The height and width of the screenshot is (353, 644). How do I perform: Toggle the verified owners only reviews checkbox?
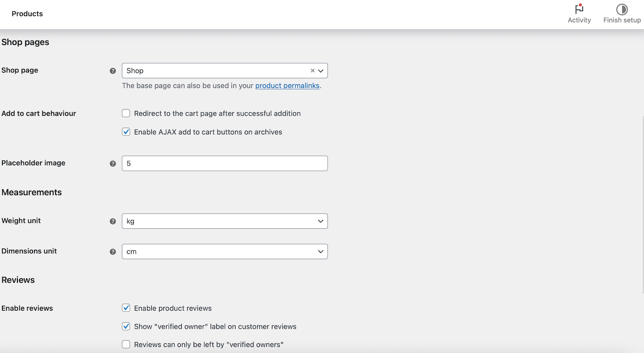126,344
